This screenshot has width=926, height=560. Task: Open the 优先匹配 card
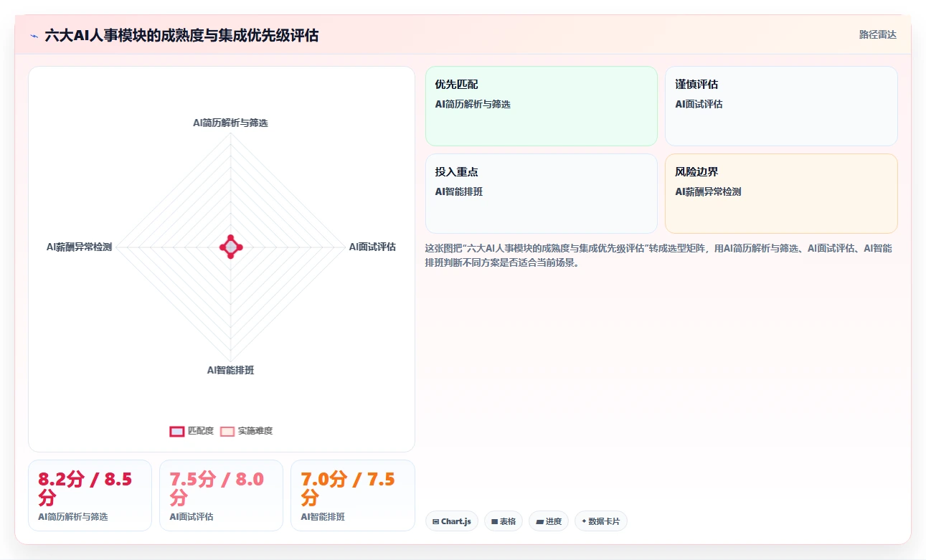(542, 106)
